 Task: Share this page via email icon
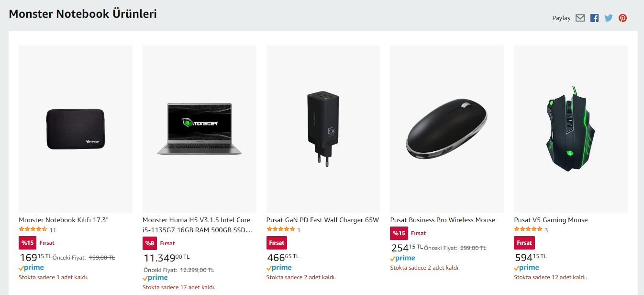tap(580, 18)
